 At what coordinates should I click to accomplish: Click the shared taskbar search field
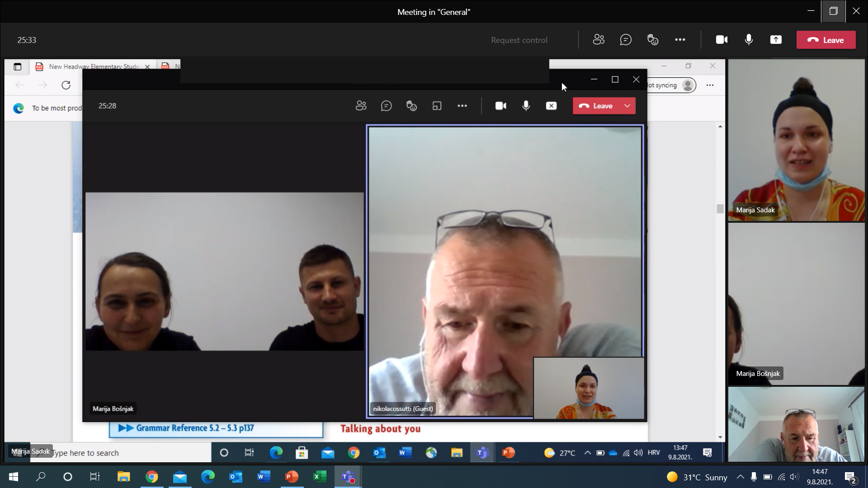[x=121, y=453]
